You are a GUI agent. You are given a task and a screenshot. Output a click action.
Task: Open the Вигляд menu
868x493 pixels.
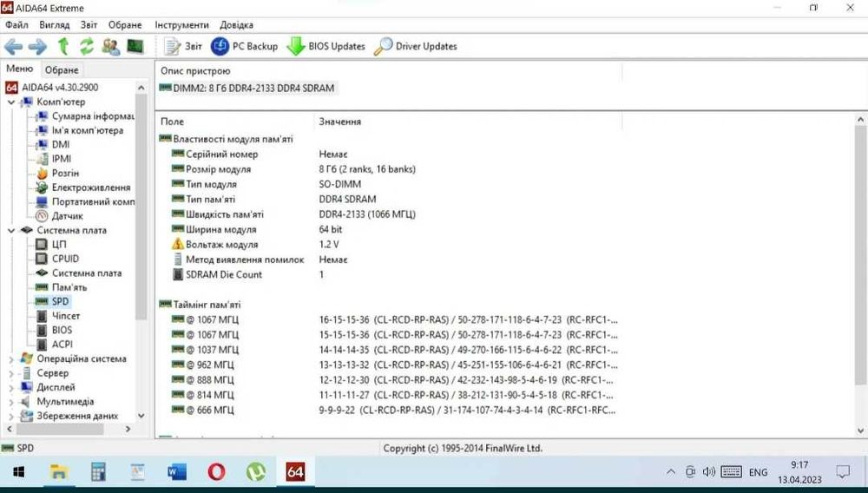tap(54, 25)
